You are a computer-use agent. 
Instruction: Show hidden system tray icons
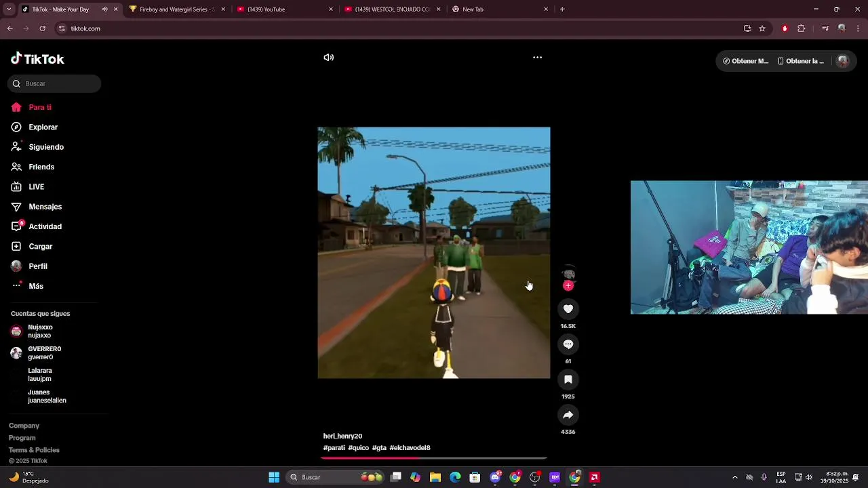click(734, 477)
